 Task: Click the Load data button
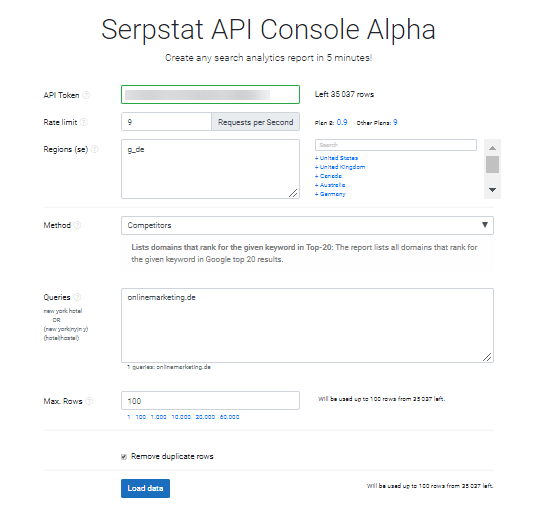click(x=145, y=488)
